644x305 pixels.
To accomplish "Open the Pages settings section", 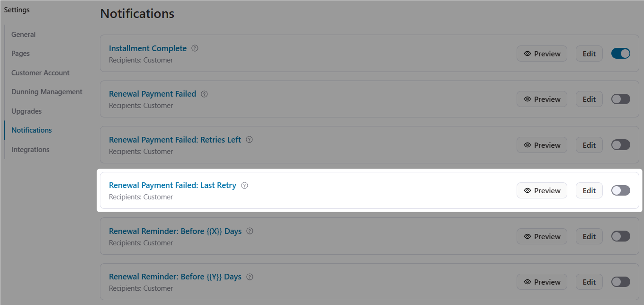I will pyautogui.click(x=19, y=53).
